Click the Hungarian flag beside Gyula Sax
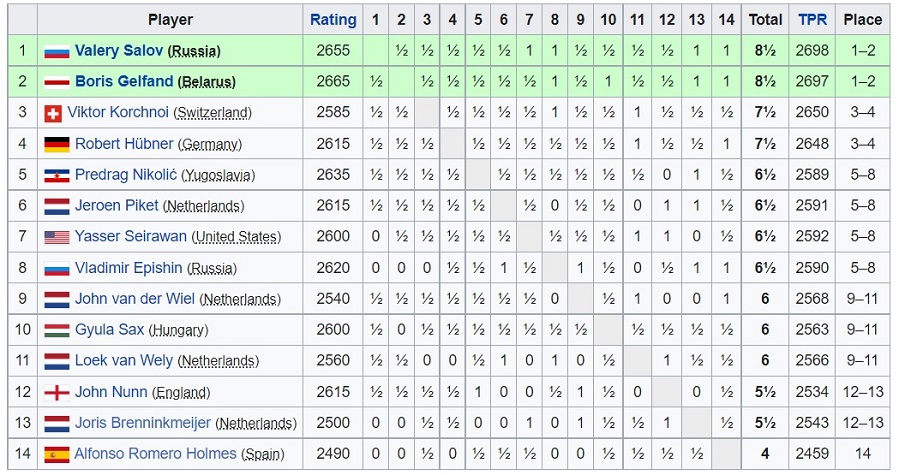 57,330
